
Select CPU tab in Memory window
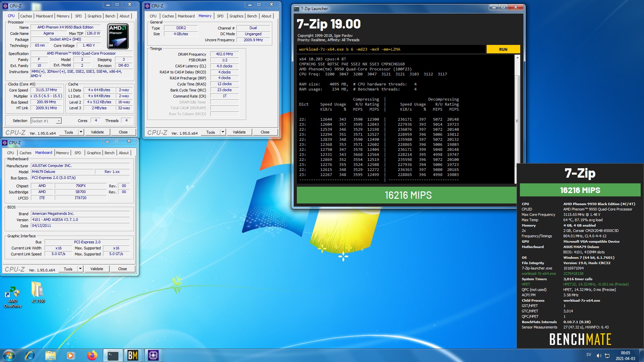(x=153, y=16)
